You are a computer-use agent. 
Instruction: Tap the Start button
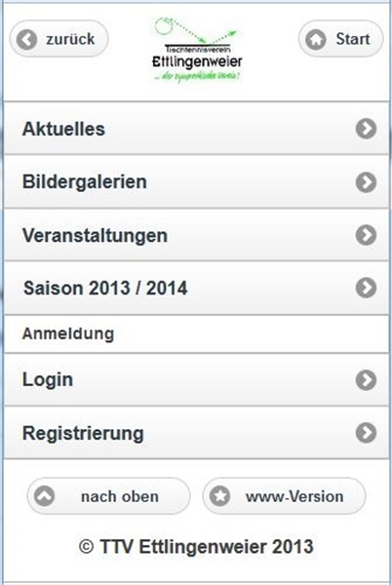point(340,39)
